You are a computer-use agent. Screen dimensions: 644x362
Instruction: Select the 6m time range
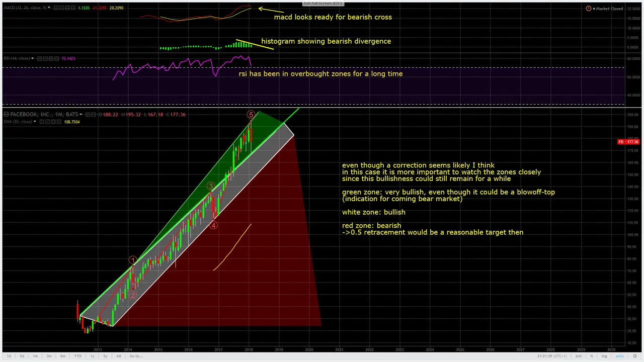click(63, 356)
